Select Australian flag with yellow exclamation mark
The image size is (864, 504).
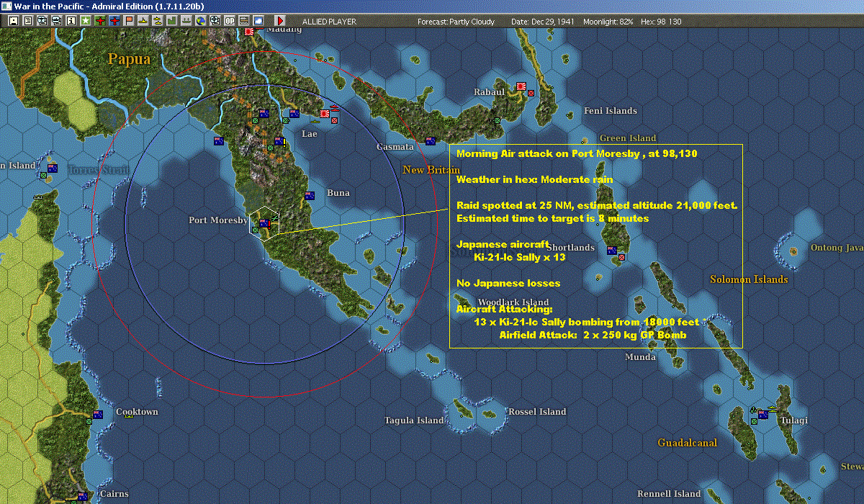[279, 141]
